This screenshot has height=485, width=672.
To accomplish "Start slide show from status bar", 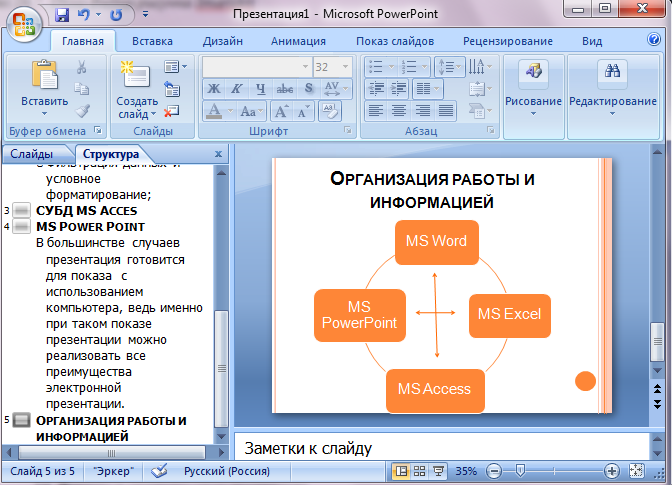I will 438,471.
